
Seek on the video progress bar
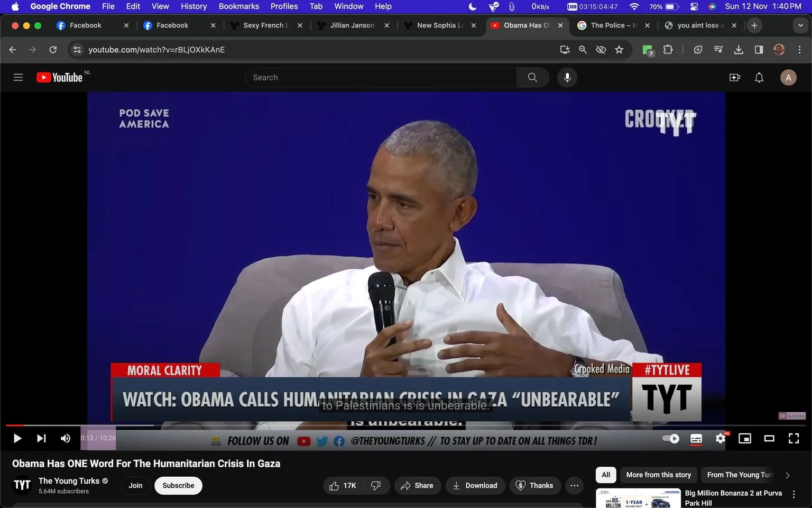point(406,425)
